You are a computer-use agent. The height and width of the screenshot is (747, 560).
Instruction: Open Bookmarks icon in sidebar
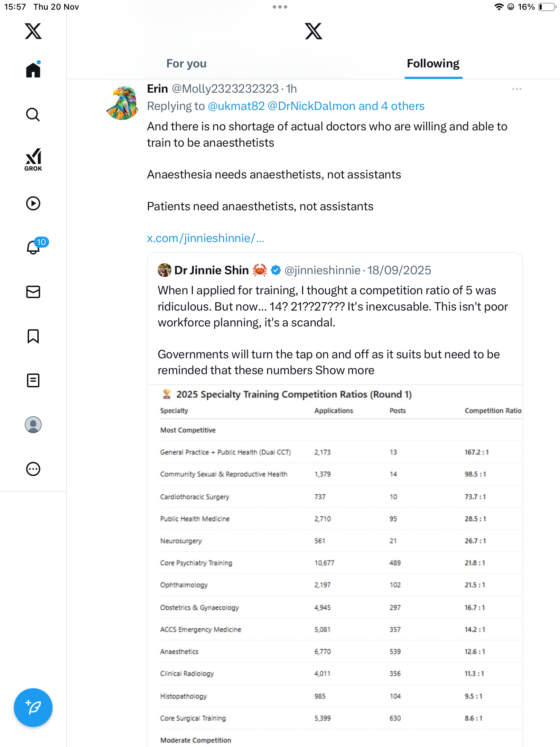pos(33,336)
